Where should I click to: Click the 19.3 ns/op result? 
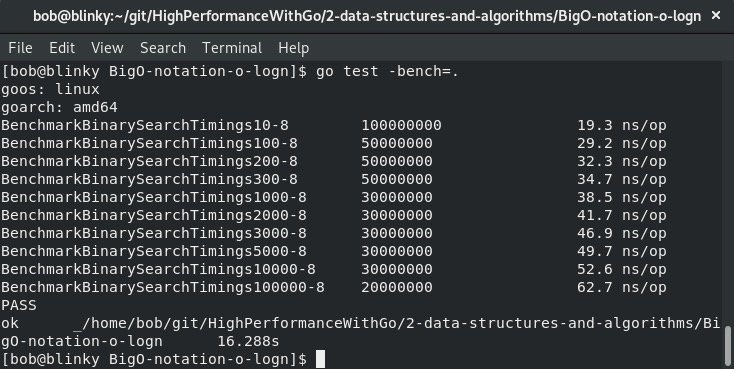tap(622, 125)
